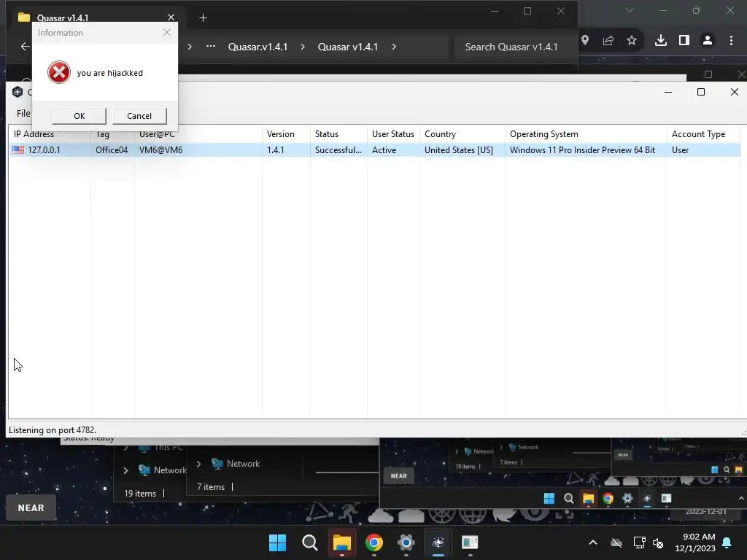Open taskbar Search
Viewport: 747px width, 560px height.
click(309, 542)
